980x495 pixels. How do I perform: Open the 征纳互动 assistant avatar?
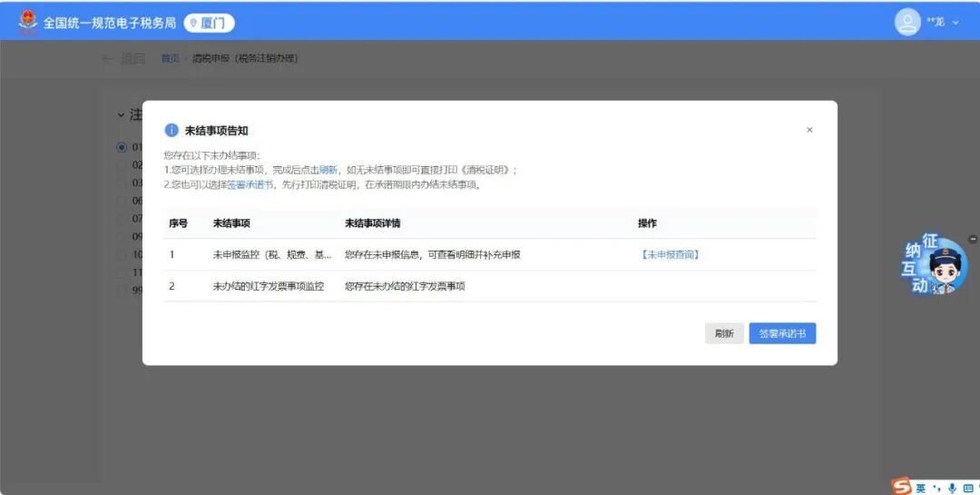[936, 265]
